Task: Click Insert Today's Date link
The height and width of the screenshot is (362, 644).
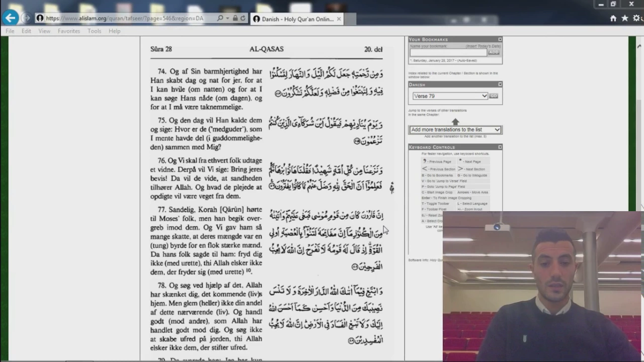Action: coord(484,46)
